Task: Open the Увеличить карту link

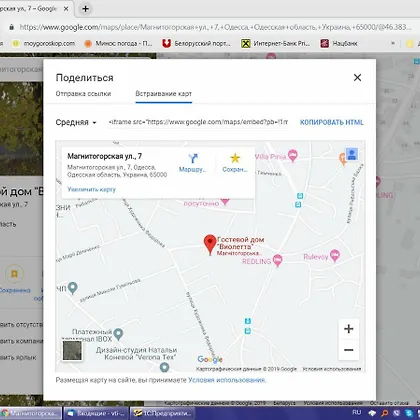Action: coord(91,189)
